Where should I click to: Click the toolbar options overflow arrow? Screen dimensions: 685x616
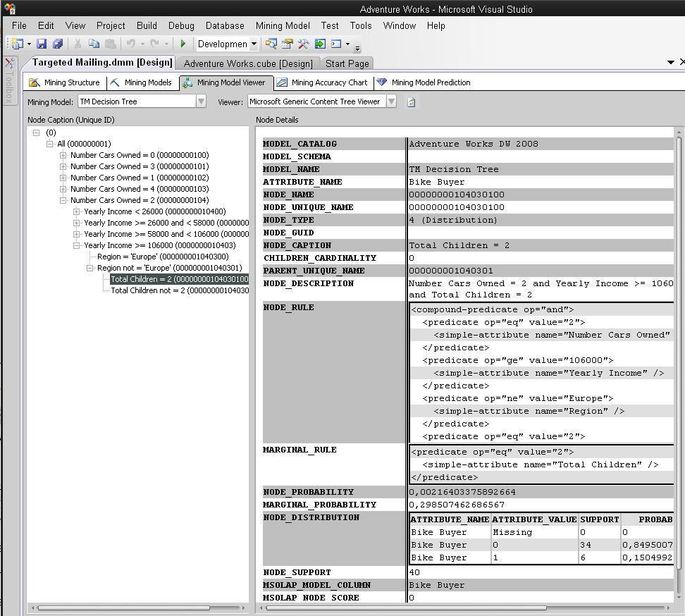click(358, 48)
